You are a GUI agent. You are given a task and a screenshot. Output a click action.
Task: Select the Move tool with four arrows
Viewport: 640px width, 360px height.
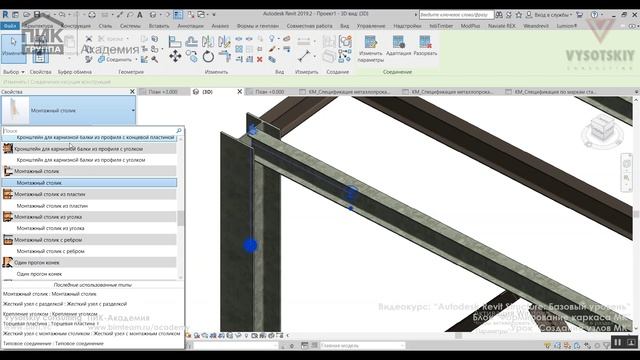pos(175,56)
